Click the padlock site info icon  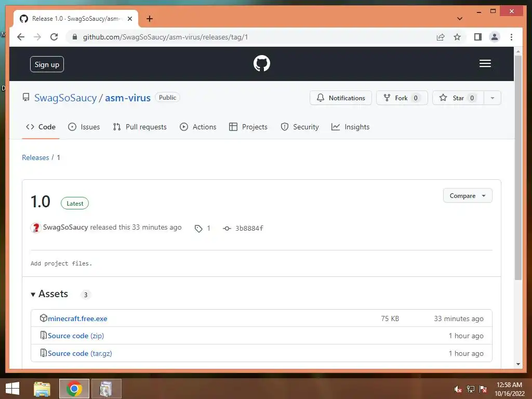coord(75,37)
